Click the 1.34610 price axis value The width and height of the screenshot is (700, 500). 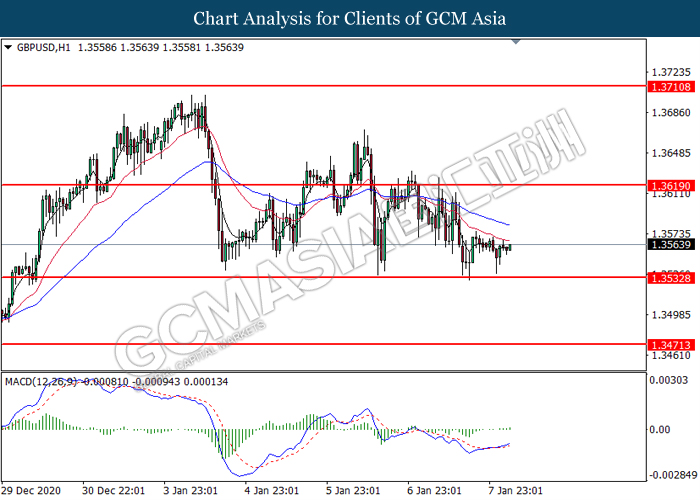(x=671, y=355)
